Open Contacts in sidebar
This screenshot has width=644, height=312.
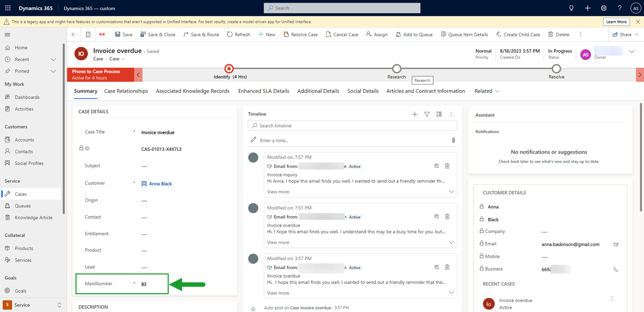(24, 151)
